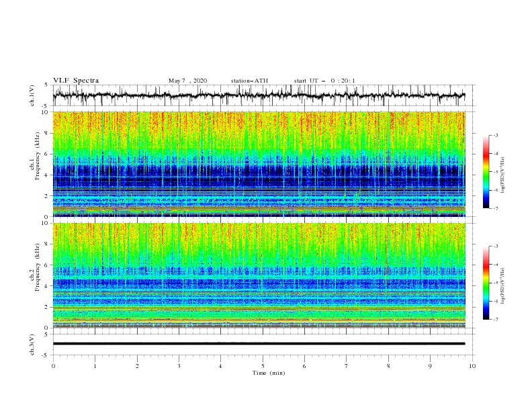Click the 'log(PSD)(V²/Hz)' label beside ch.2 colorbar
This screenshot has width=532, height=411.
pyautogui.click(x=503, y=286)
